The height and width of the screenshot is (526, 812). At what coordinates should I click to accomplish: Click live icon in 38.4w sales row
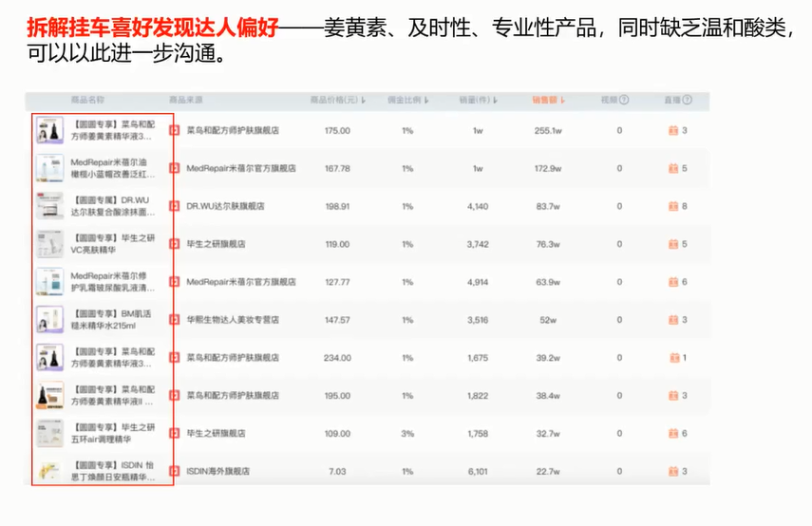coord(673,396)
